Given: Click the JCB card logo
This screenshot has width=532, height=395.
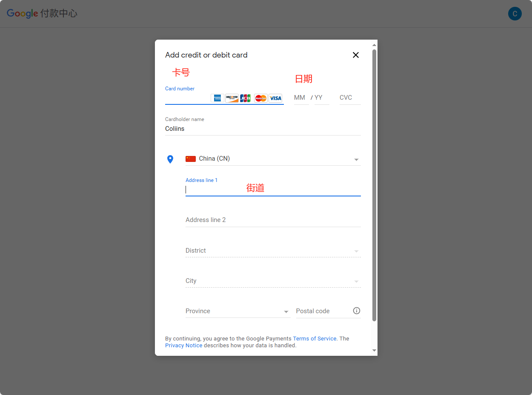Looking at the screenshot, I should tap(246, 98).
